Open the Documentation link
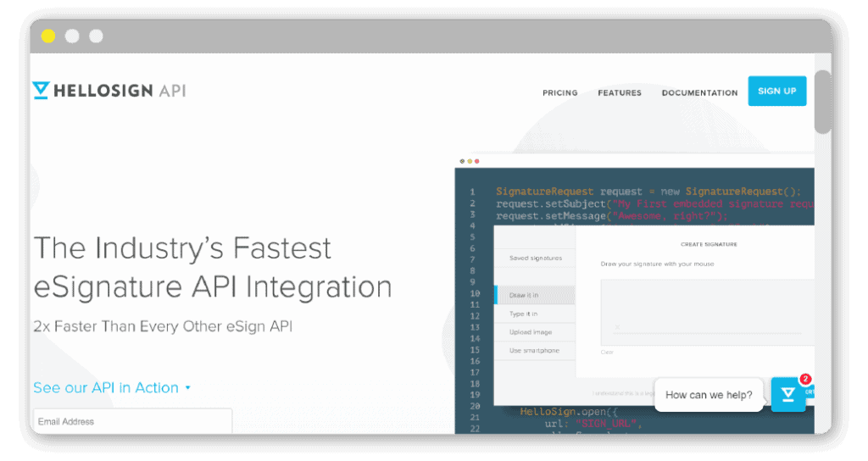This screenshot has height=461, width=868. tap(699, 93)
